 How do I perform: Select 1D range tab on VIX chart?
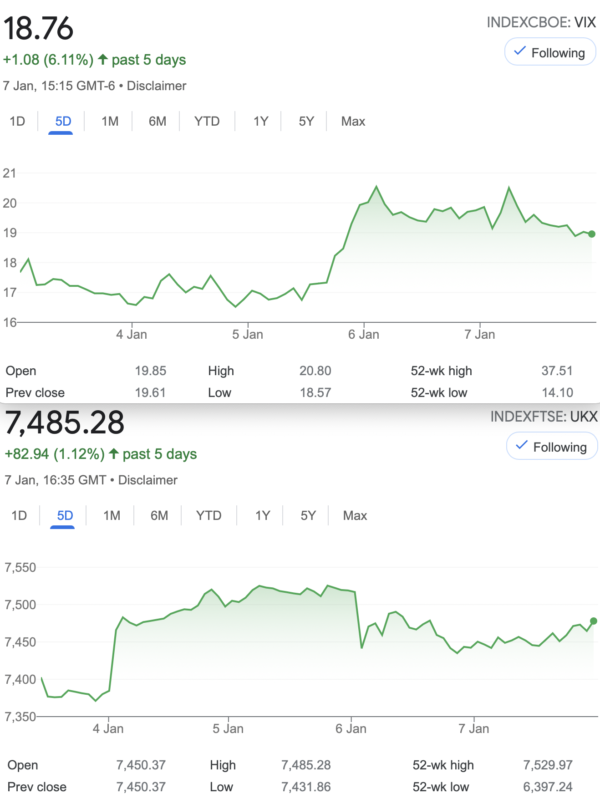coord(17,121)
